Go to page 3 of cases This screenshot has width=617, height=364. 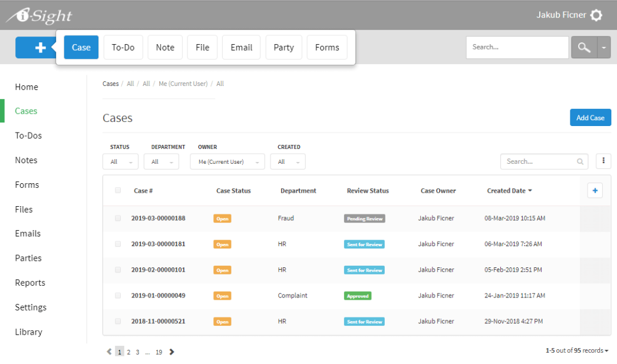pos(137,352)
